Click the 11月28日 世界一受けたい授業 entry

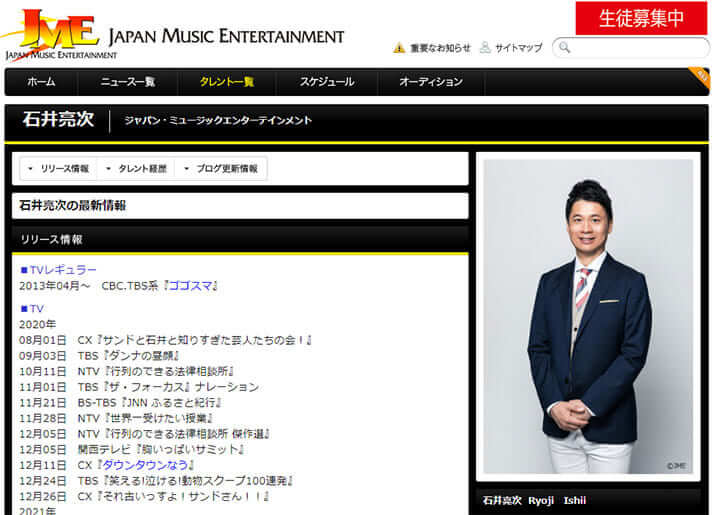(116, 418)
